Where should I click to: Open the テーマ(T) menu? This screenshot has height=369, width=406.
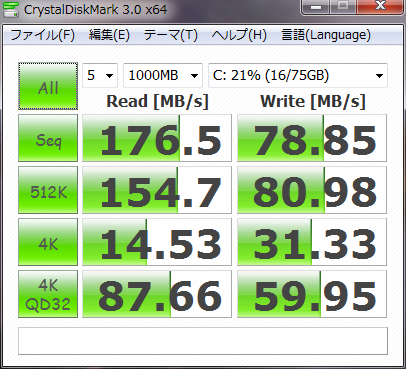pyautogui.click(x=171, y=35)
